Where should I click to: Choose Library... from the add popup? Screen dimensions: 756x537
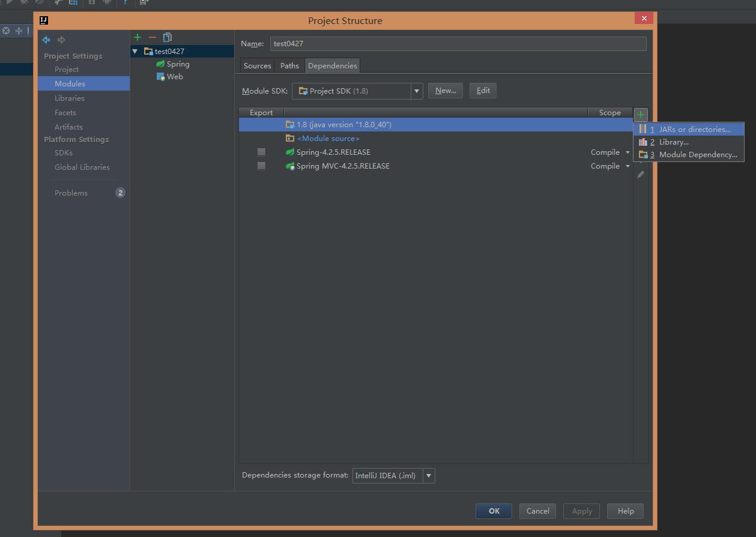pos(689,142)
